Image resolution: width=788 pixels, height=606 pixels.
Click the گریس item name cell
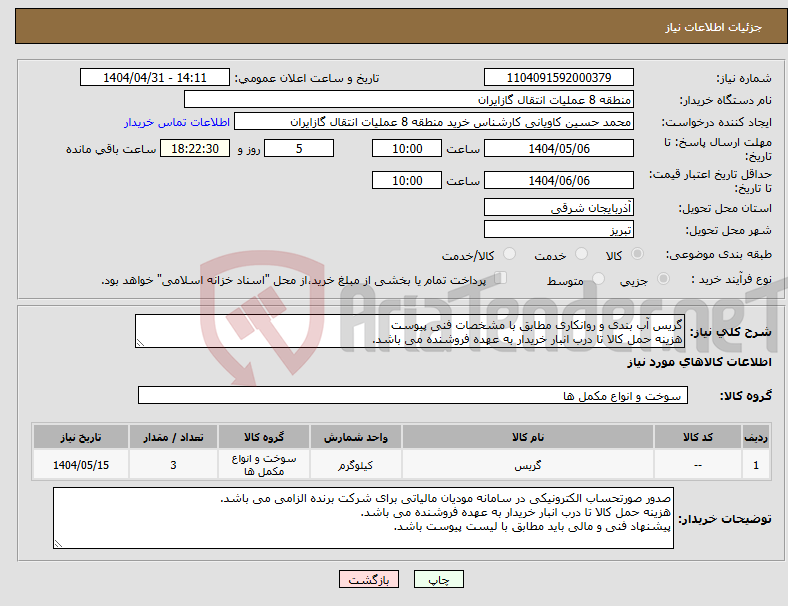pos(528,465)
